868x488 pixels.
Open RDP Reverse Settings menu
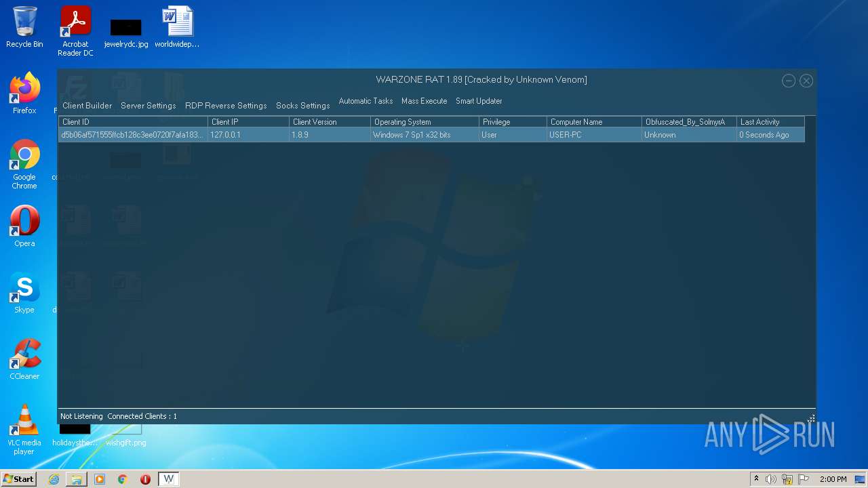tap(226, 106)
